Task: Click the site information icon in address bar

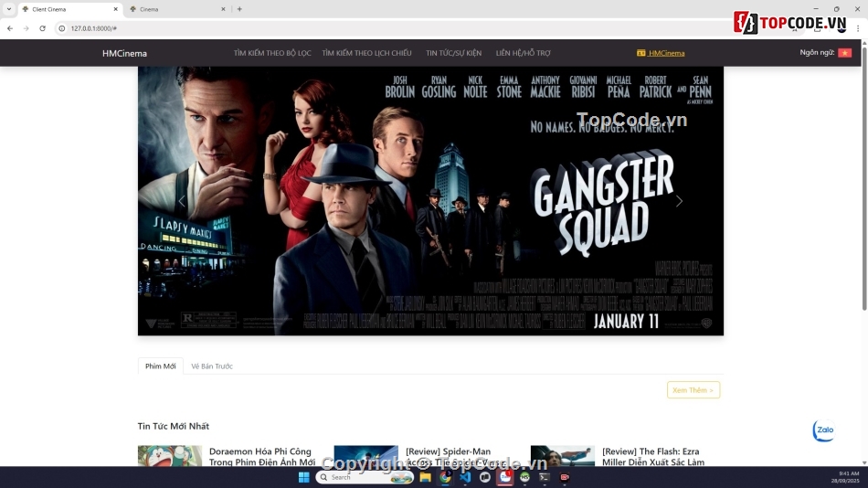Action: (62, 28)
